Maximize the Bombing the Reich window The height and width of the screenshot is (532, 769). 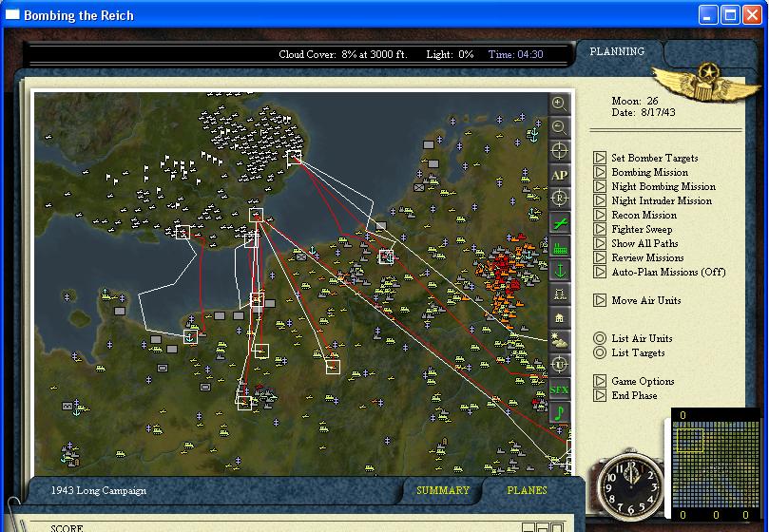click(730, 14)
